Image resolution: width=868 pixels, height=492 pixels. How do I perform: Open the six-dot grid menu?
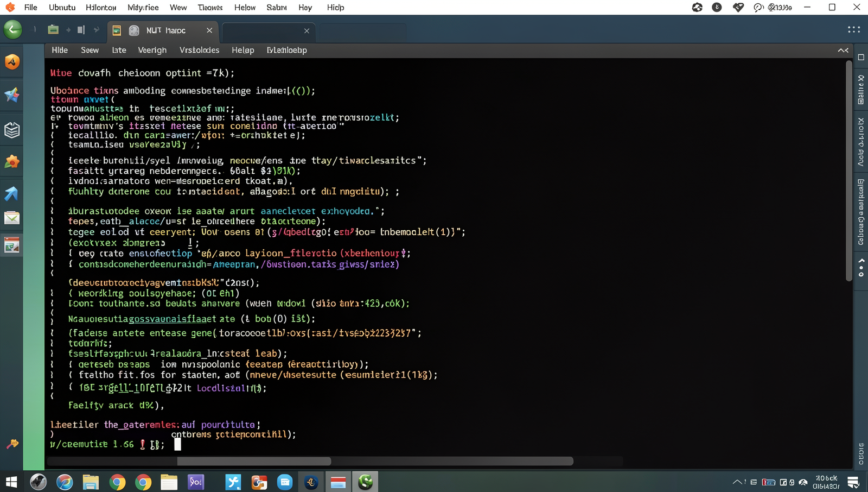click(854, 30)
